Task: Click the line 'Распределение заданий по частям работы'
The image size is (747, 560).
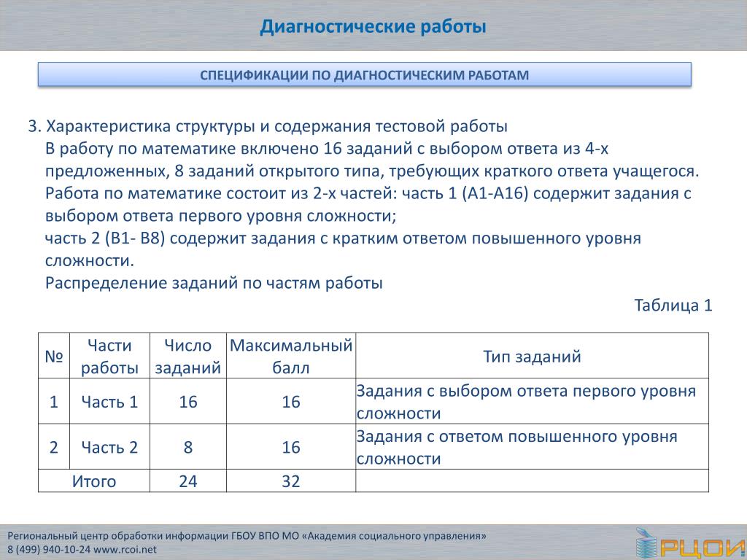Action: [x=214, y=283]
